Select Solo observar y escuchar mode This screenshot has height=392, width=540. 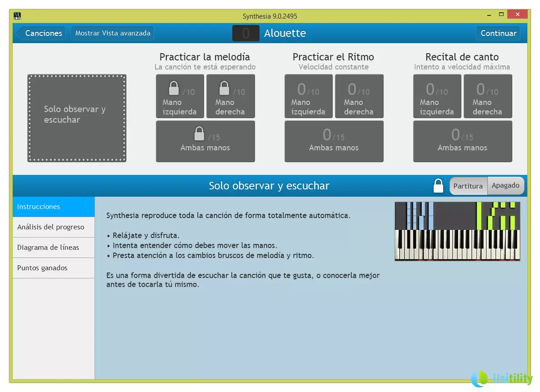coord(77,118)
